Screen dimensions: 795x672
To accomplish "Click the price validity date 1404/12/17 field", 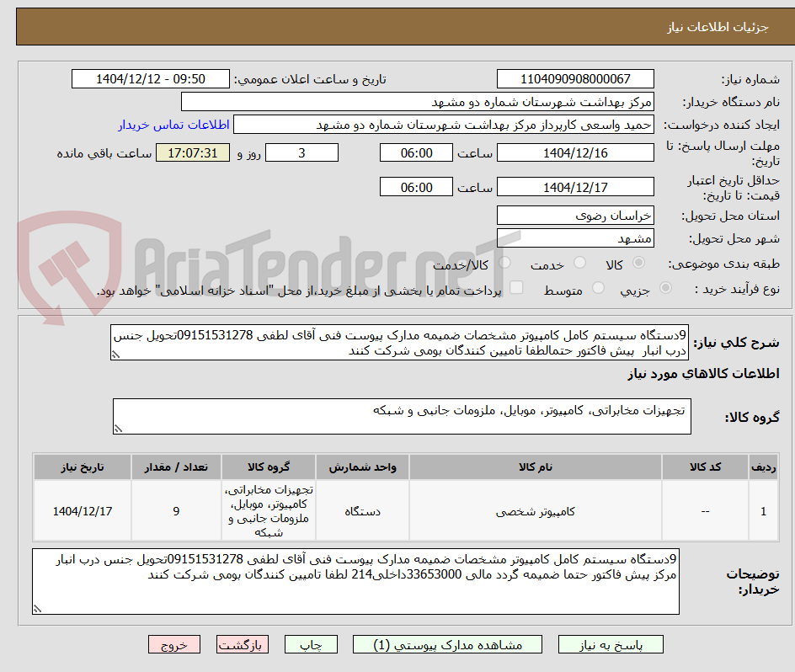I will coord(575,187).
